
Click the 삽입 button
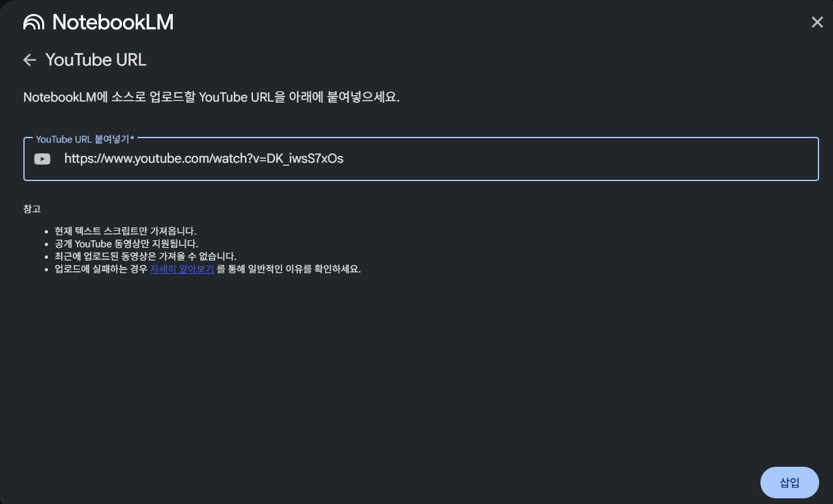(x=789, y=483)
